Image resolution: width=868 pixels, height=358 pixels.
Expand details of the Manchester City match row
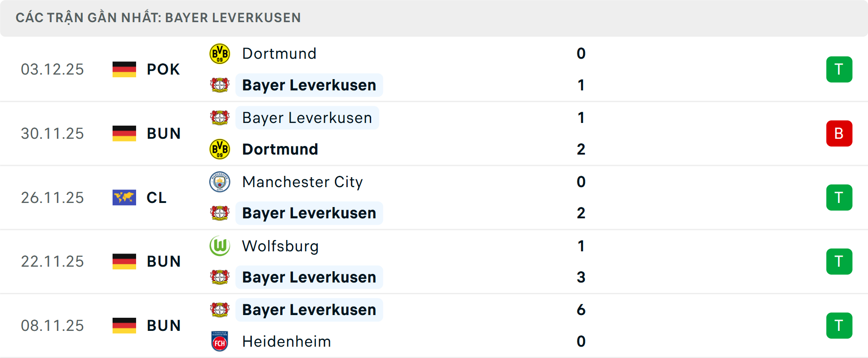452,198
